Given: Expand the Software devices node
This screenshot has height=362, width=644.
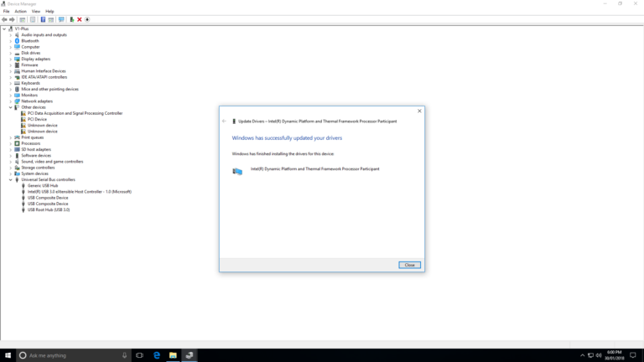Looking at the screenshot, I should coord(11,156).
